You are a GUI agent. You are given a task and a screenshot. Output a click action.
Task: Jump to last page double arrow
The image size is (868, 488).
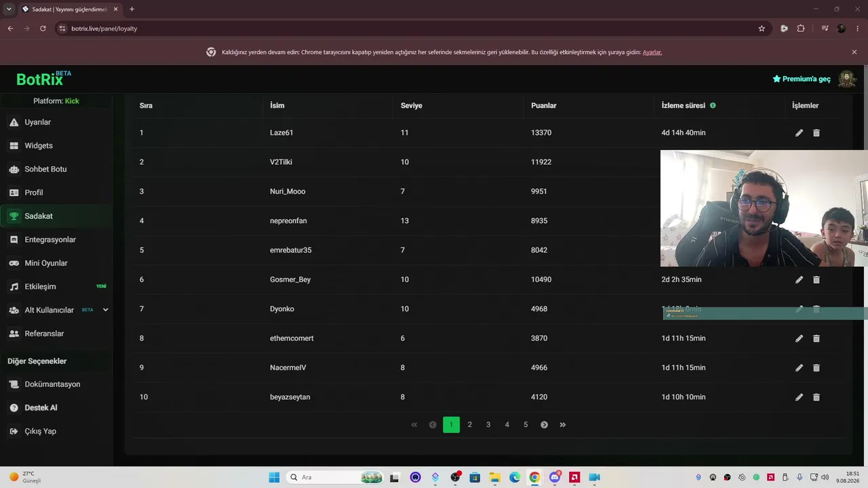pyautogui.click(x=563, y=425)
